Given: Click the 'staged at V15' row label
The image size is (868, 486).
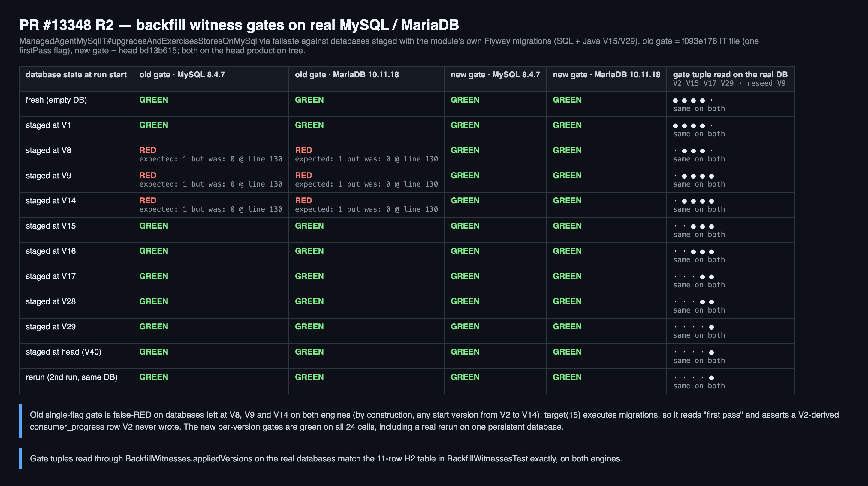Looking at the screenshot, I should click(x=50, y=226).
